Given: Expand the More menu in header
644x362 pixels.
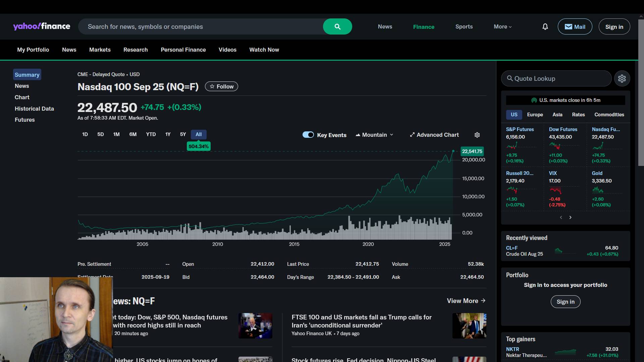Looking at the screenshot, I should click(x=502, y=27).
